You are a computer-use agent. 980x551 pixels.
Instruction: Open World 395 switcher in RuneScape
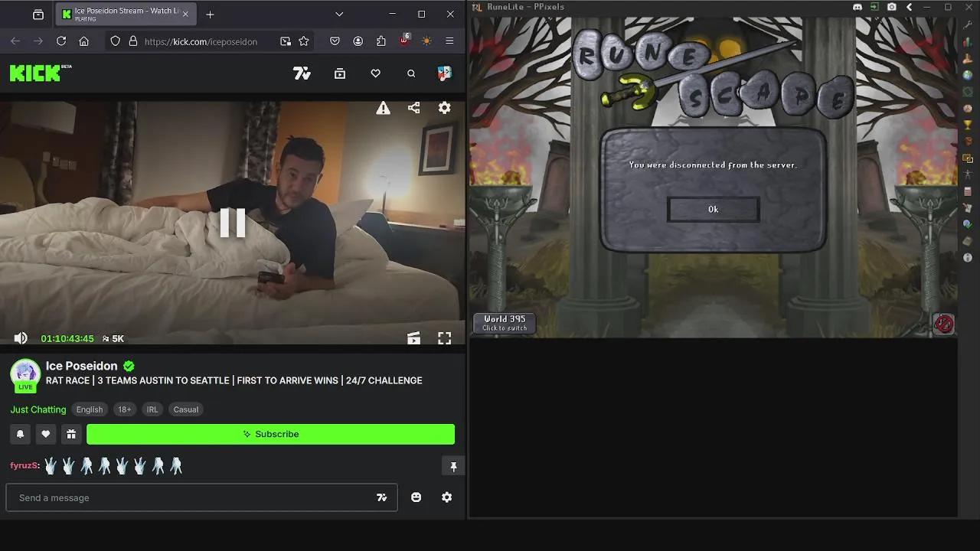(x=505, y=323)
